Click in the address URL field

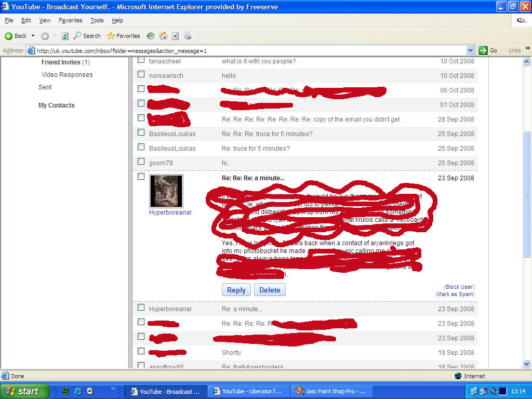[x=251, y=51]
